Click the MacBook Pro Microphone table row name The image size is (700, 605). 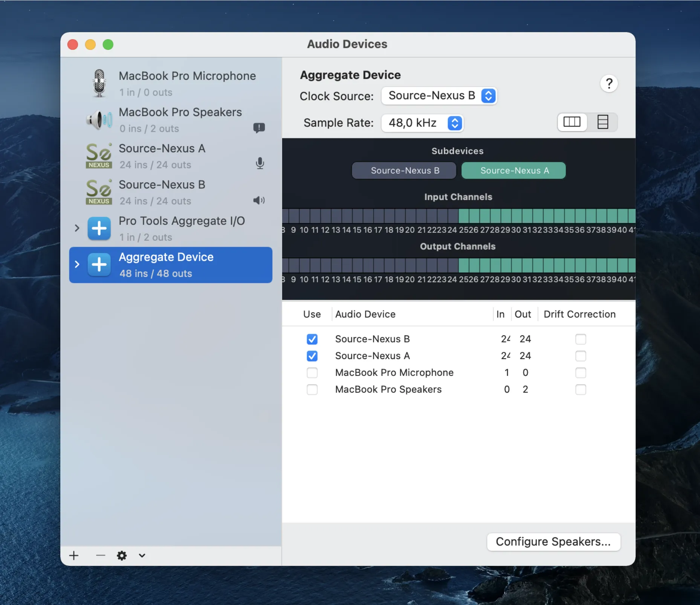point(394,373)
